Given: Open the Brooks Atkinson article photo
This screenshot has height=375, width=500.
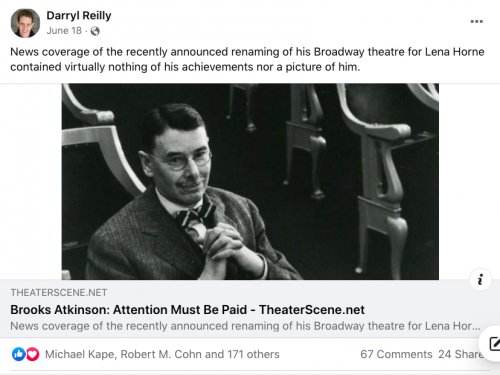Looking at the screenshot, I should [250, 181].
